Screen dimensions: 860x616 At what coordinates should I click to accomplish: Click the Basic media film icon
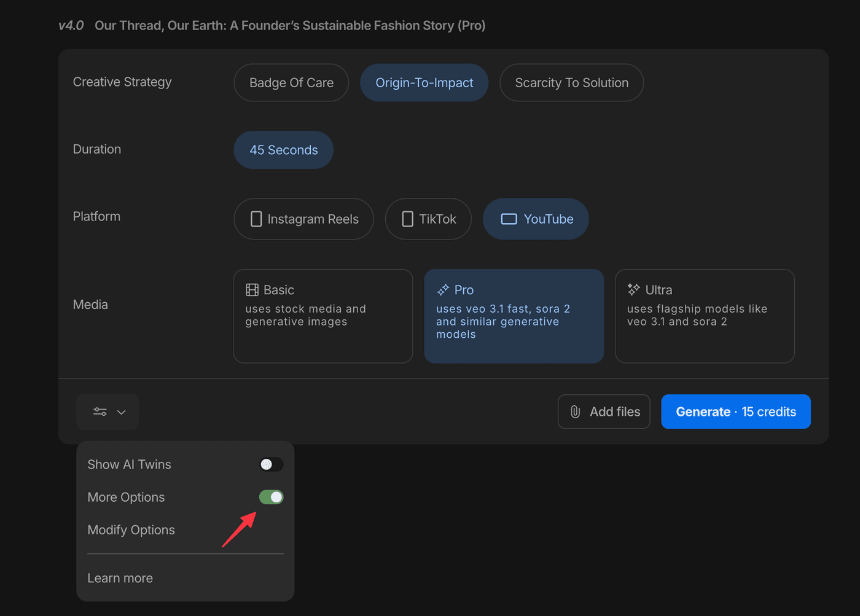[x=252, y=290]
